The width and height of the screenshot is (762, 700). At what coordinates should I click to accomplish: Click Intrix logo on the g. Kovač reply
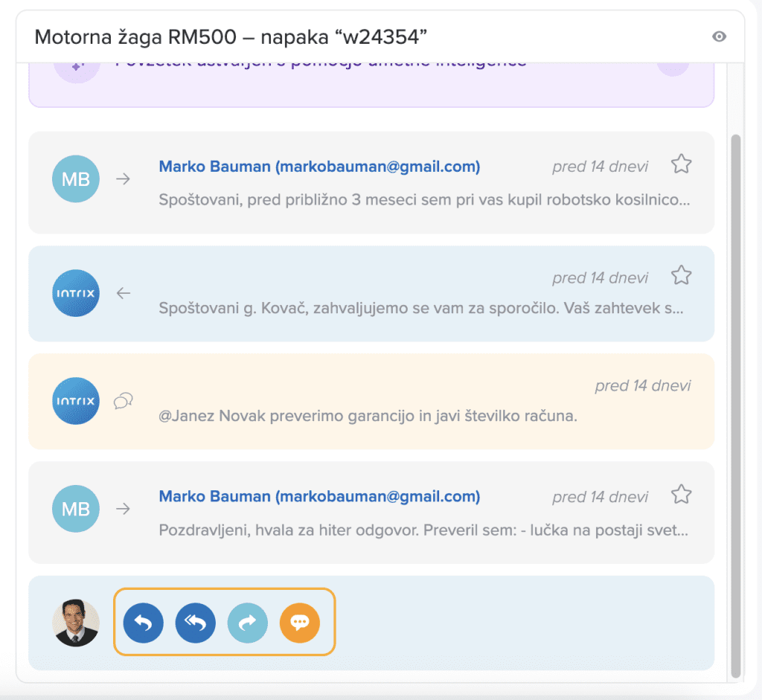[x=75, y=293]
